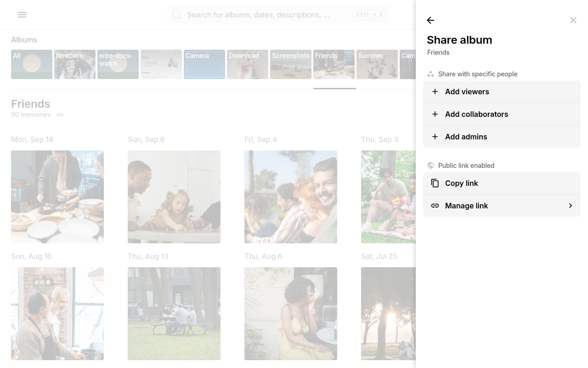Open the hamburger menu
Screen dimensions: 588x368
point(22,15)
